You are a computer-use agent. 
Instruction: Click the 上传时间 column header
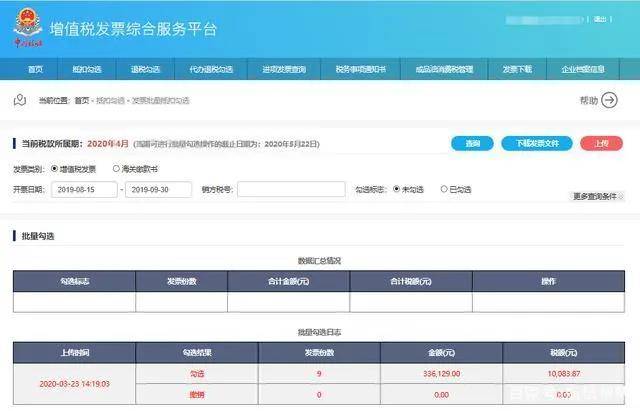(x=74, y=353)
